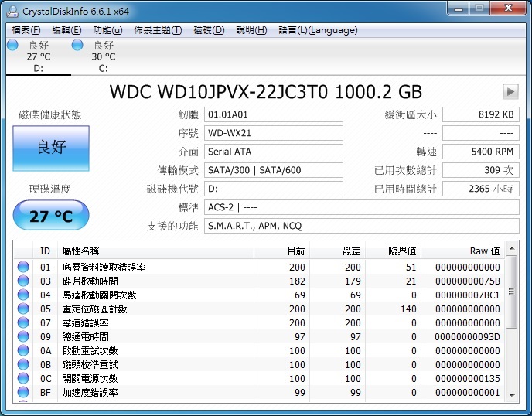
Task: Click the blue status dot for attribute 09
Action: click(x=23, y=336)
